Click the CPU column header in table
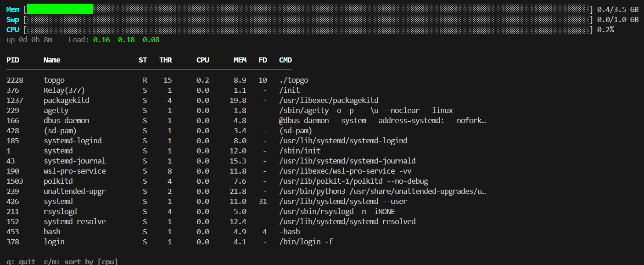This screenshot has width=644, height=265. (203, 60)
